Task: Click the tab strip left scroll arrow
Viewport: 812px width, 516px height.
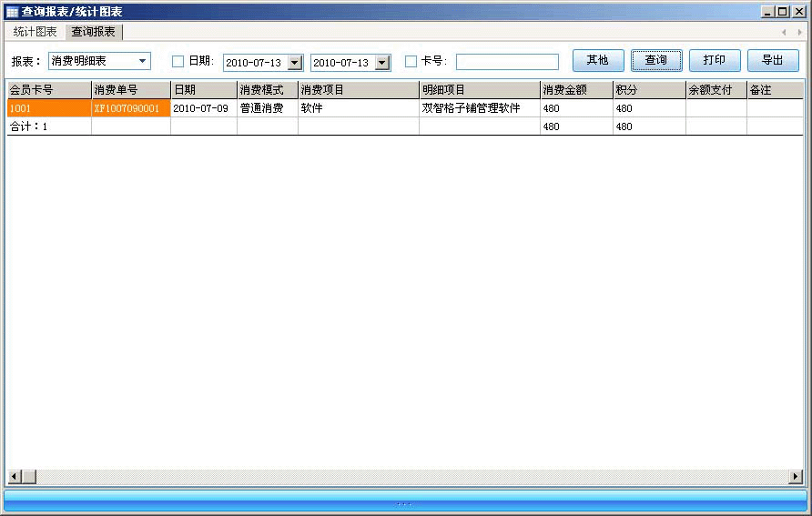Action: 784,32
